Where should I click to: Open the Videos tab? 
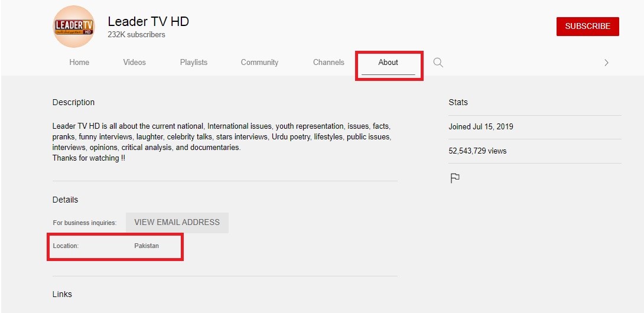[134, 63]
